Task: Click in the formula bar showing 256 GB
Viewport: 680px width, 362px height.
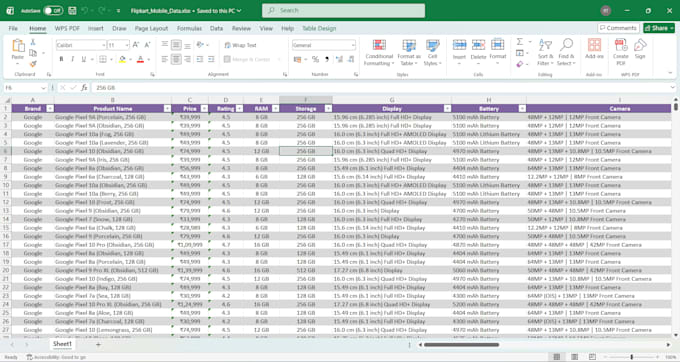Action: pyautogui.click(x=382, y=88)
